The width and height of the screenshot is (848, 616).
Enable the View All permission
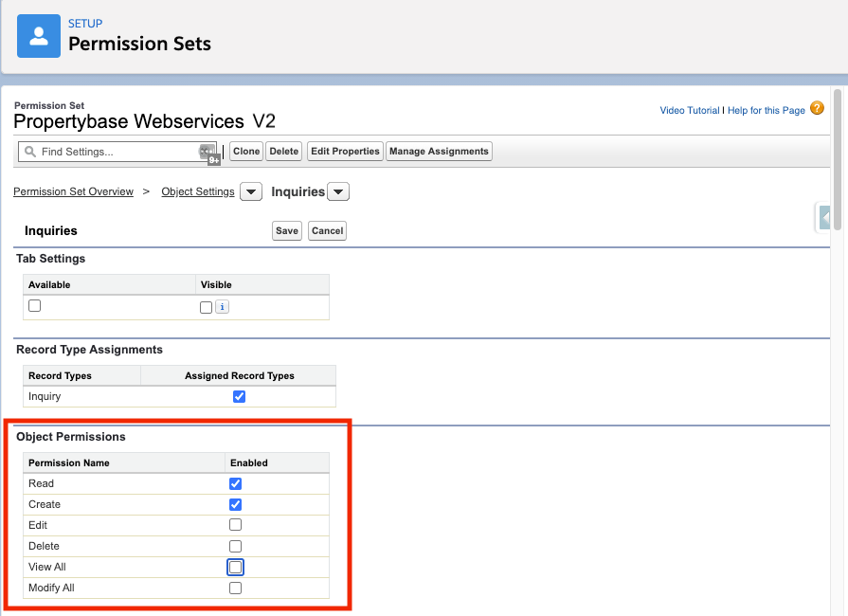[235, 567]
